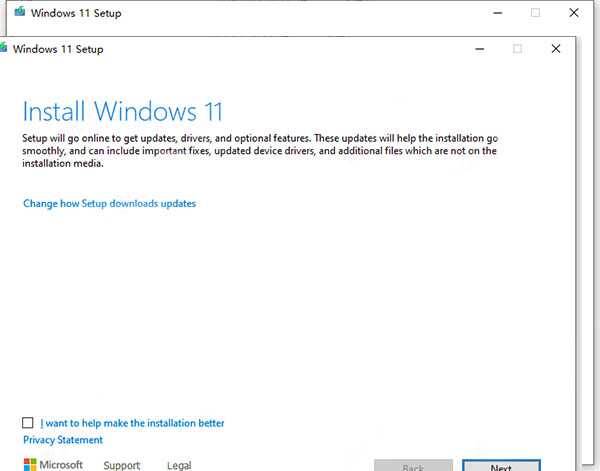This screenshot has width=600, height=471.
Task: Click the setup app icon in front window title bar
Action: coord(3,48)
